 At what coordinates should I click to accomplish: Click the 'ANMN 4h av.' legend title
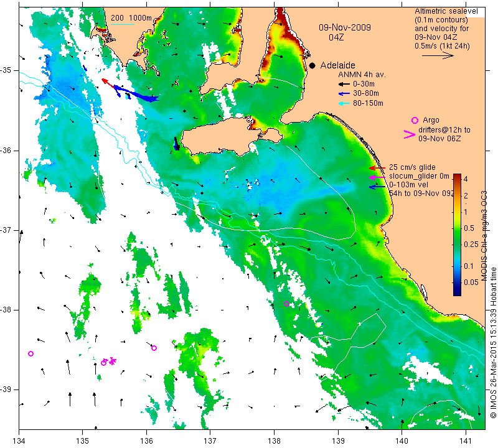(x=362, y=75)
